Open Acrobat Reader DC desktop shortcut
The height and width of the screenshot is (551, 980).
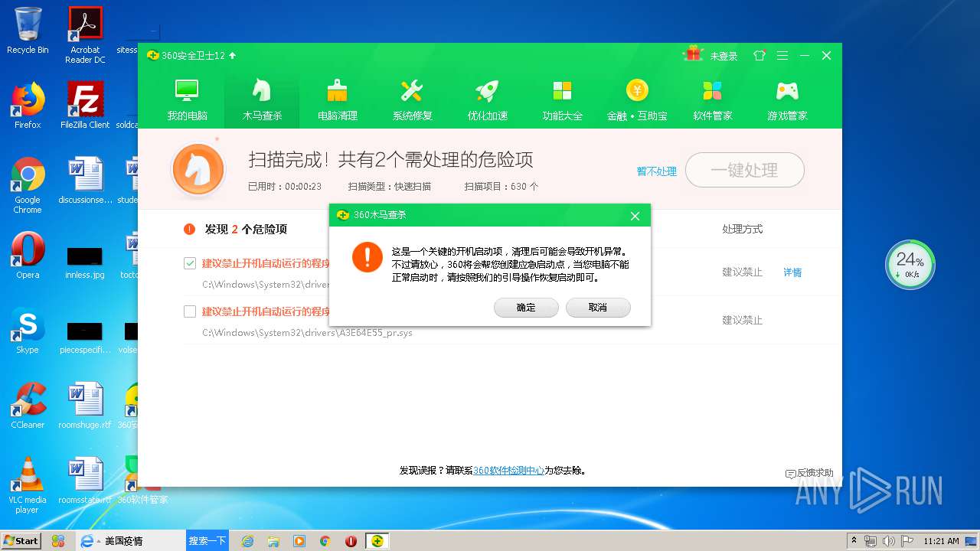(85, 35)
